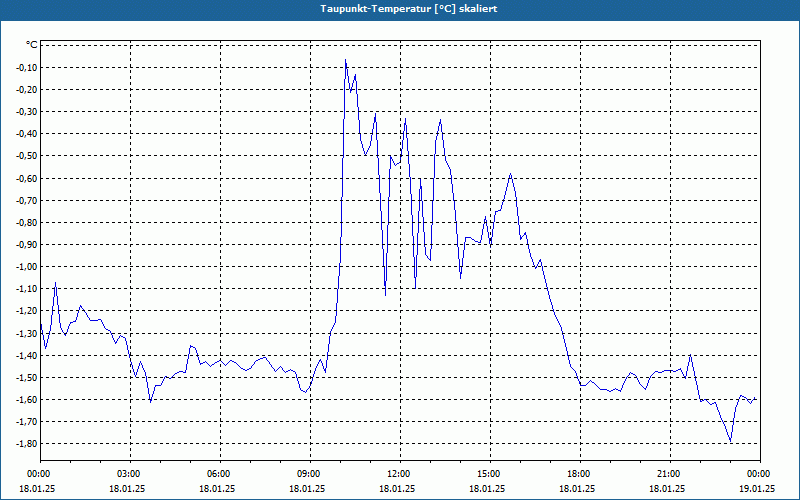Click the -1,00 y-axis label
Viewport: 800px width, 500px height.
point(27,266)
